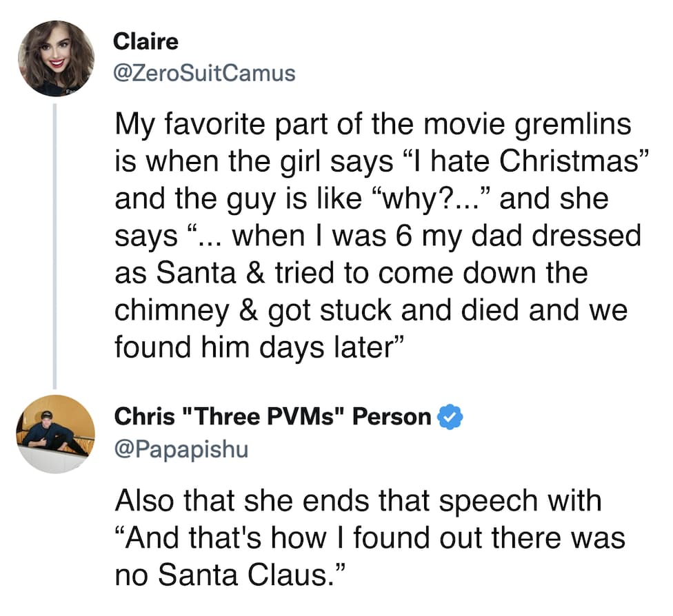673x616 pixels.
Task: Open the reply line "Also that she ends that speech with"
Action: pos(358,500)
